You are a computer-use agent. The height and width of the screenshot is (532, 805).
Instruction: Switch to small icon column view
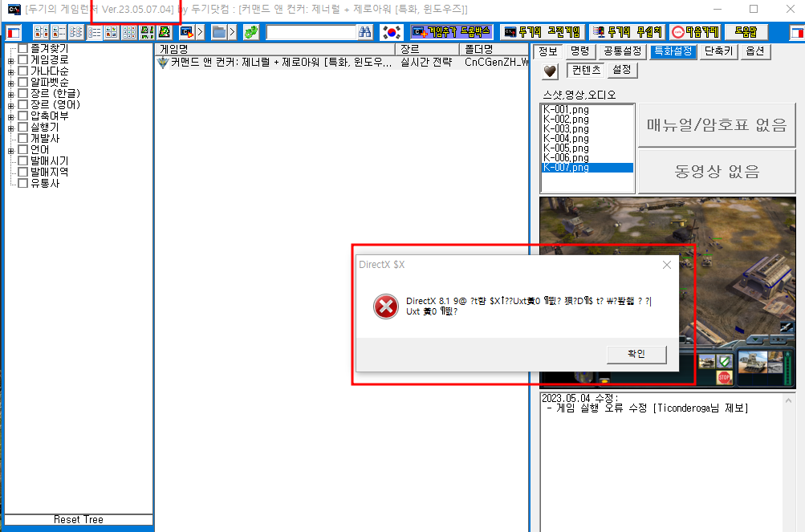click(x=76, y=32)
